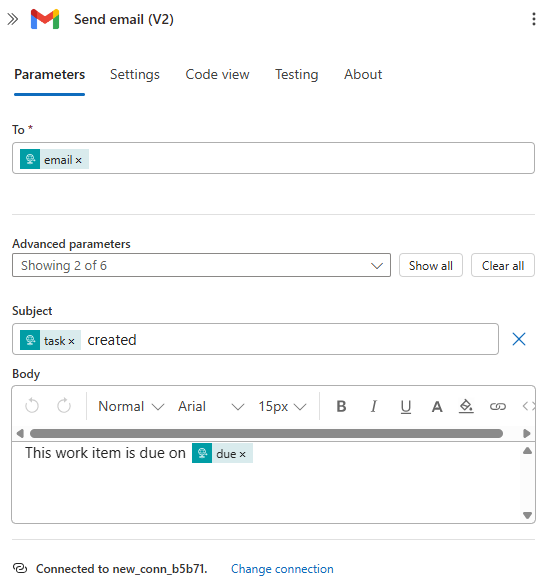The image size is (541, 582).
Task: Expand the Advanced parameters dropdown
Action: pos(201,265)
